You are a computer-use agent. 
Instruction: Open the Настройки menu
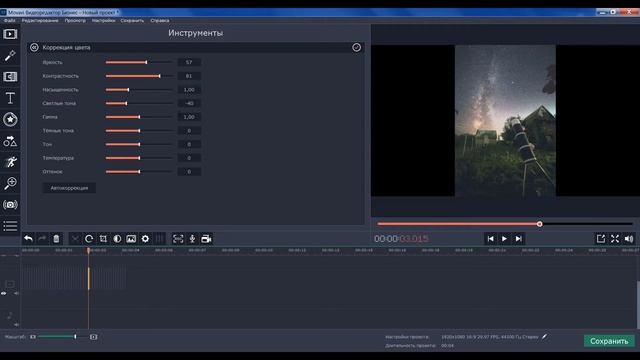click(103, 20)
